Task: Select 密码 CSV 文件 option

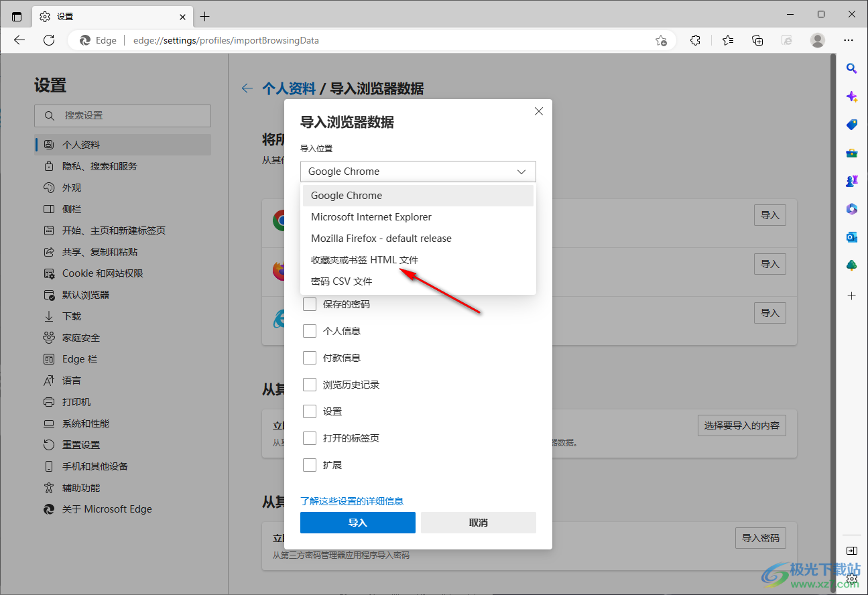Action: pos(418,281)
